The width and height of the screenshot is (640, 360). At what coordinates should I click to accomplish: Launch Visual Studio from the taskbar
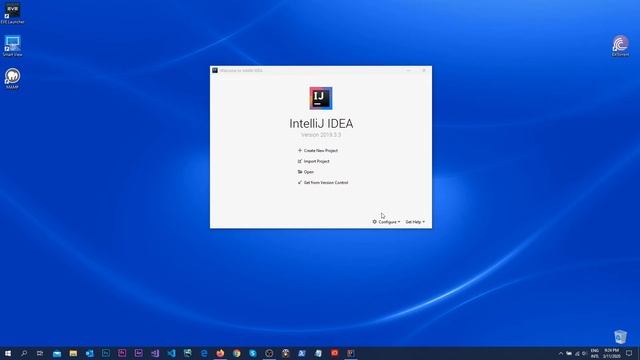pyautogui.click(x=155, y=353)
